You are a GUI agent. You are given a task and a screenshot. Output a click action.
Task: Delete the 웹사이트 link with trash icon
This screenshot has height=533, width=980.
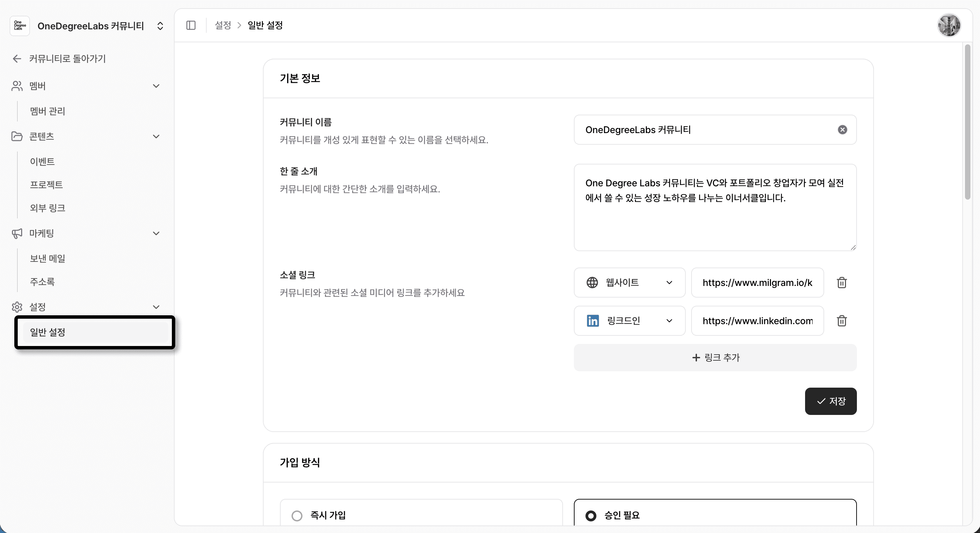tap(842, 283)
